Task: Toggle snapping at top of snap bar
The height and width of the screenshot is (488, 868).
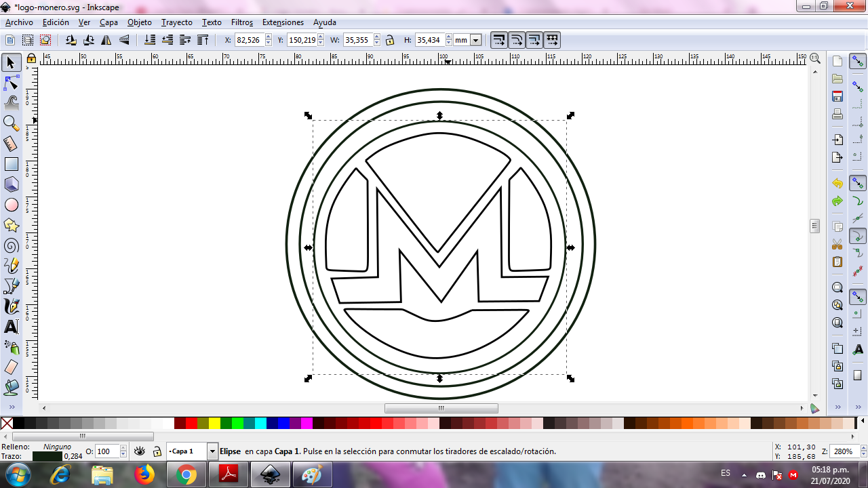Action: pyautogui.click(x=858, y=62)
